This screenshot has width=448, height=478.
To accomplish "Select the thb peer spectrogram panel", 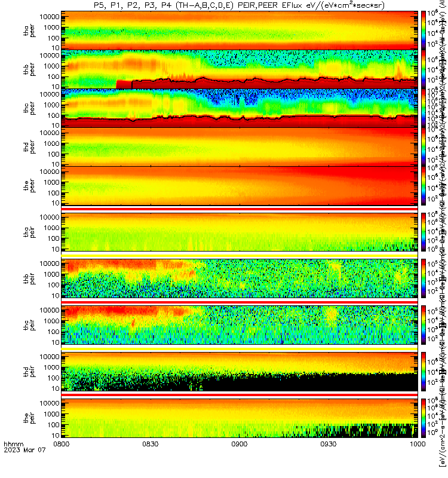I will click(240, 69).
